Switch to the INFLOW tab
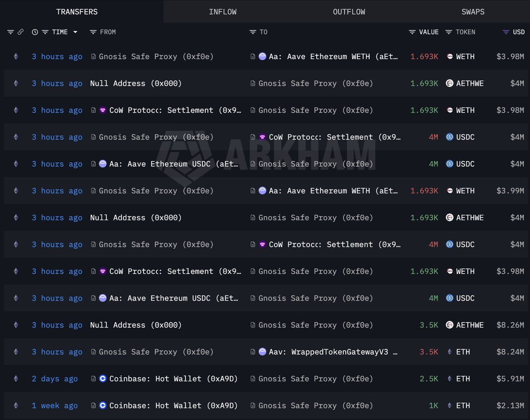This screenshot has height=420, width=530. pos(223,12)
